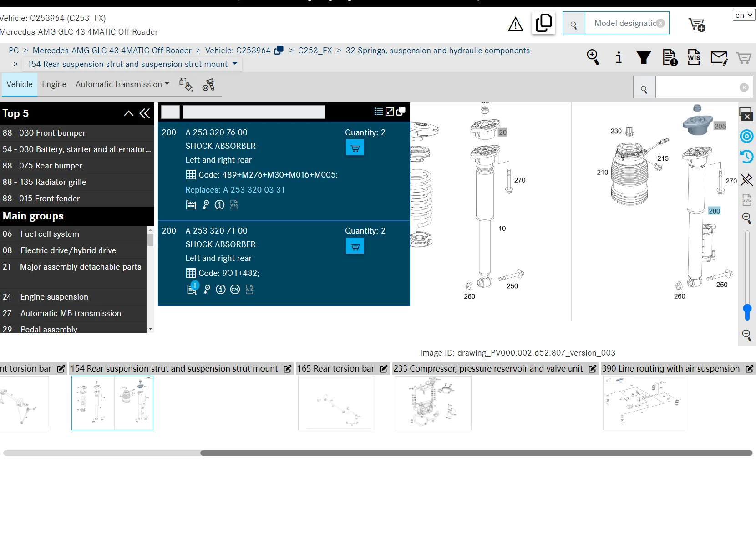The image size is (756, 550).
Task: Click the list view icon in parts panel
Action: click(x=378, y=111)
